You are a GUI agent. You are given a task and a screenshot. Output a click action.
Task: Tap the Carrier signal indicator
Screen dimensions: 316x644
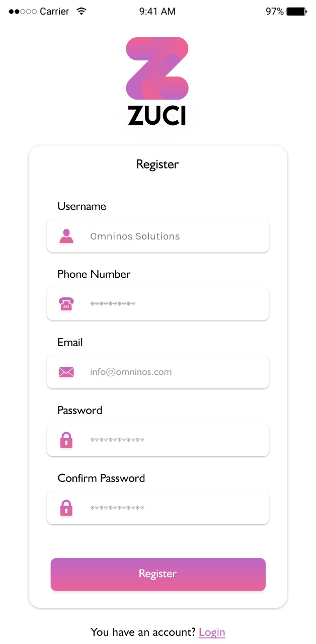coord(39,11)
